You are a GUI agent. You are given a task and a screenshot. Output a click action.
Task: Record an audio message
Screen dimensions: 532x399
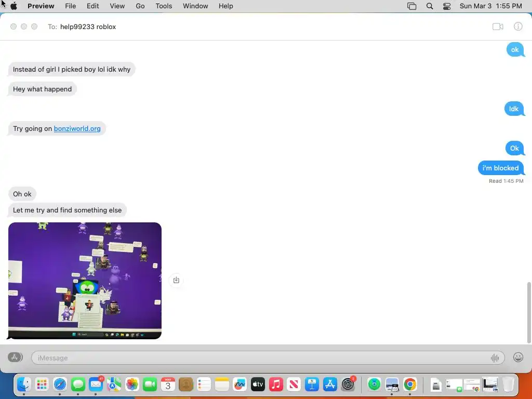tap(495, 357)
